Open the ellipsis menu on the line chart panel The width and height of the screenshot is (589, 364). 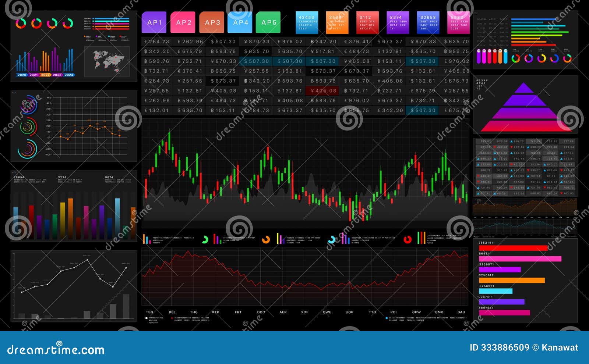[x=15, y=93]
